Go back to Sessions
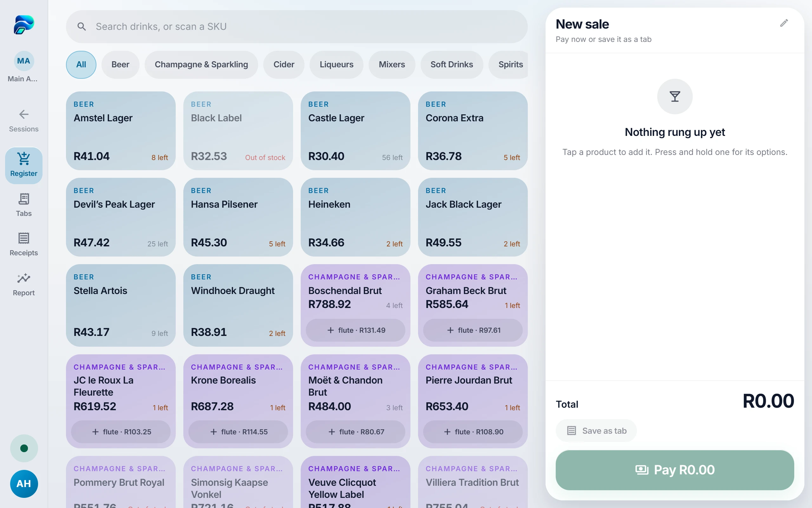 click(x=23, y=121)
